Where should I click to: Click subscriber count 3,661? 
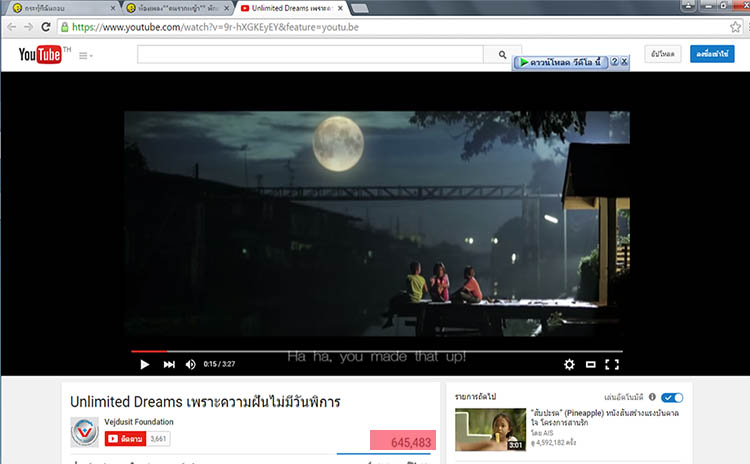click(158, 439)
